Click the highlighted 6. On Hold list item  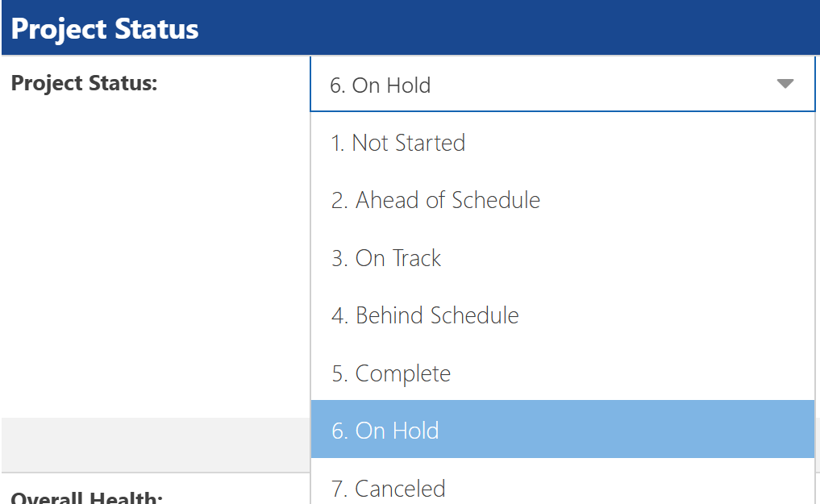click(563, 429)
